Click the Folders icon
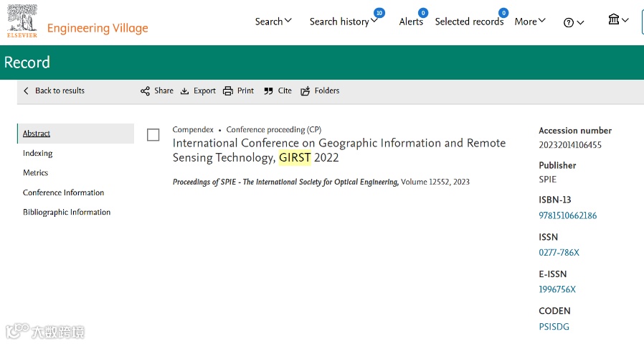 coord(306,91)
